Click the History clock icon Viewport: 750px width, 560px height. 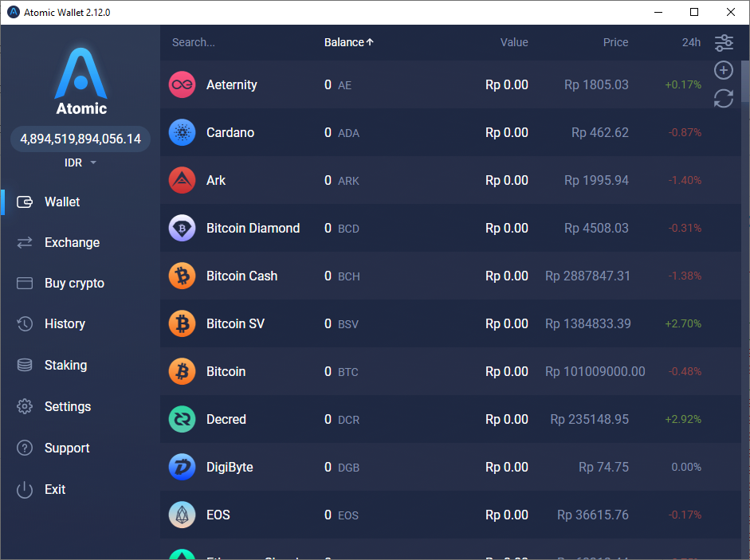(25, 323)
